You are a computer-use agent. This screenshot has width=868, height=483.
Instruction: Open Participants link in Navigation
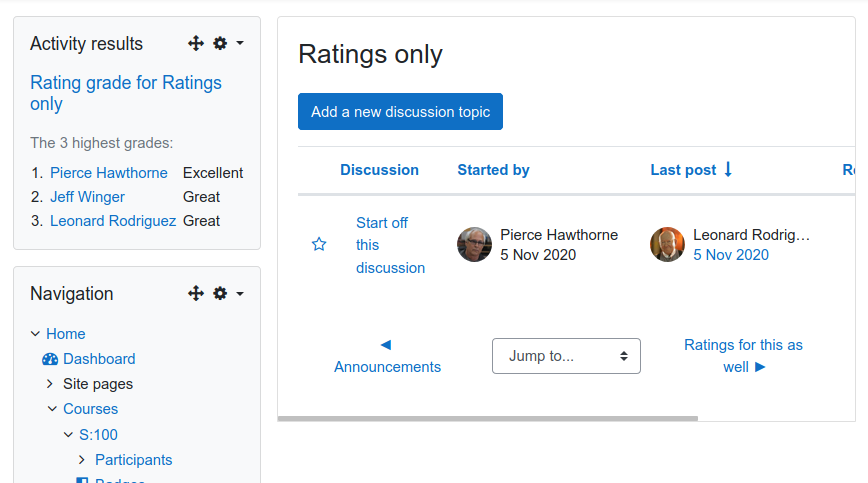[x=133, y=460]
